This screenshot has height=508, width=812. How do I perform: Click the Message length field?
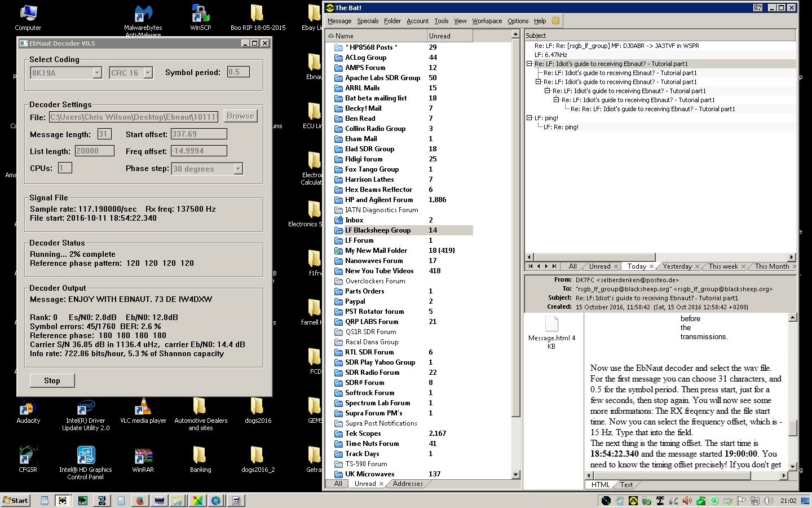click(x=104, y=134)
